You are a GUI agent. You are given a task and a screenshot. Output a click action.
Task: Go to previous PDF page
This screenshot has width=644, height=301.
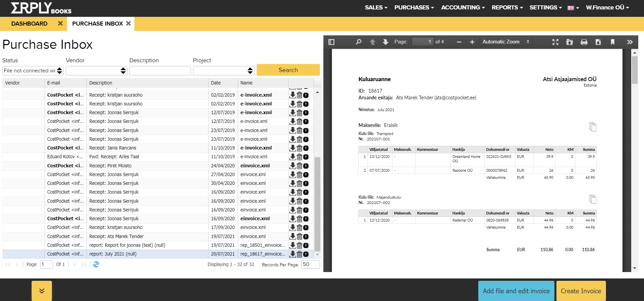pyautogui.click(x=373, y=42)
